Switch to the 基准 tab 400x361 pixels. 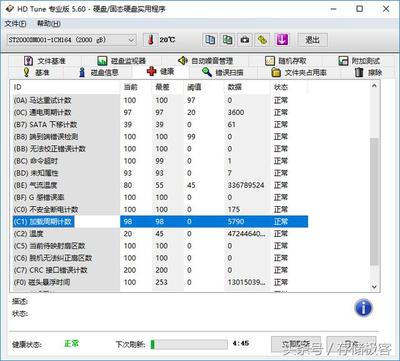click(35, 72)
